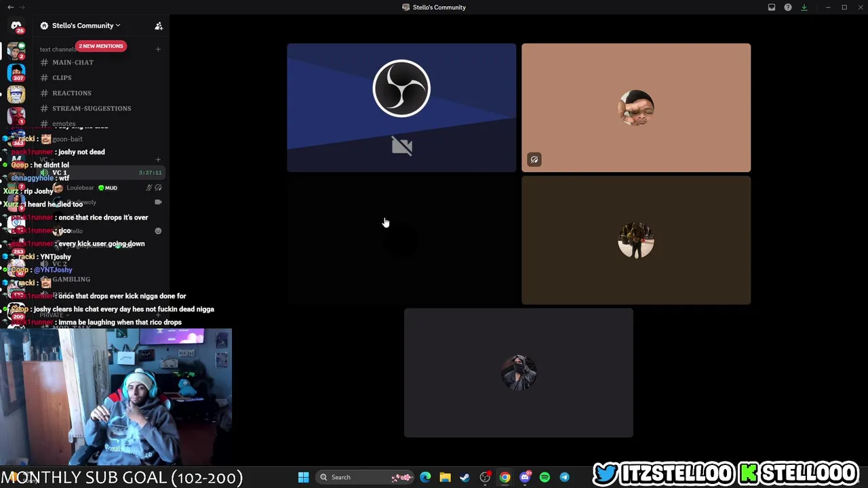868x488 pixels.
Task: Select the participant tile with tan background
Action: click(x=636, y=107)
